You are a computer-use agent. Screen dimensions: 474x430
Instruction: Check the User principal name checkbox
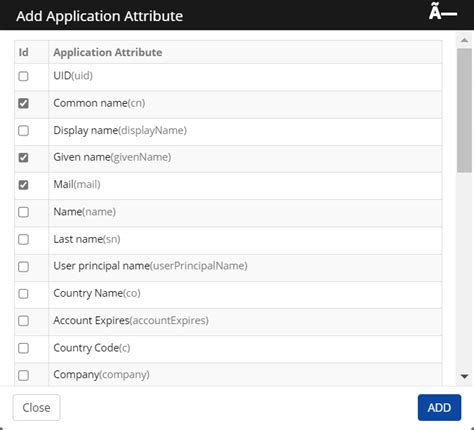tap(23, 267)
